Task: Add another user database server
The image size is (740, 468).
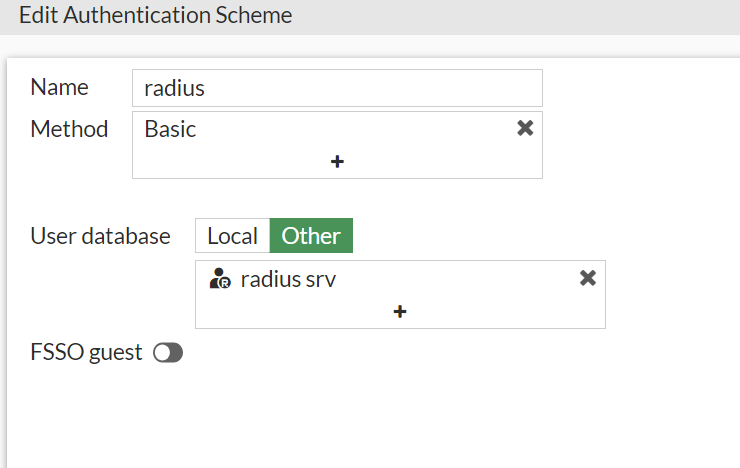Action: click(400, 311)
